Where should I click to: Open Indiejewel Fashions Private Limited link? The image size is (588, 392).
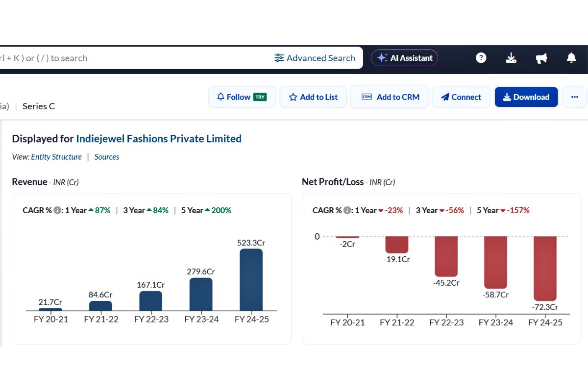coord(159,139)
